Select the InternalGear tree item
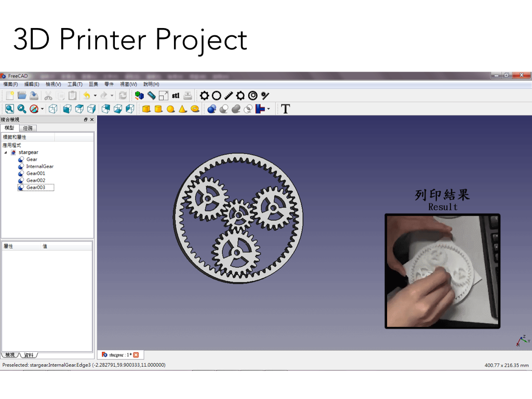 pos(39,166)
